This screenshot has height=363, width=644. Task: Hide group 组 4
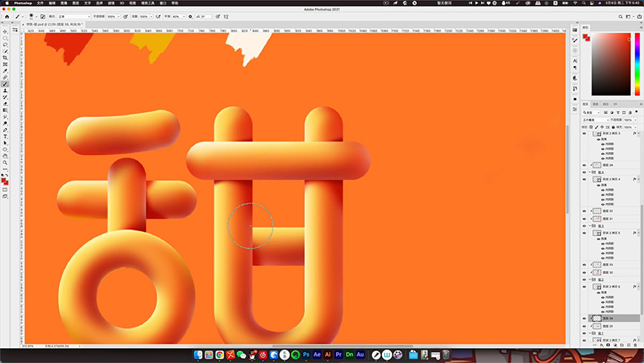coord(585,173)
